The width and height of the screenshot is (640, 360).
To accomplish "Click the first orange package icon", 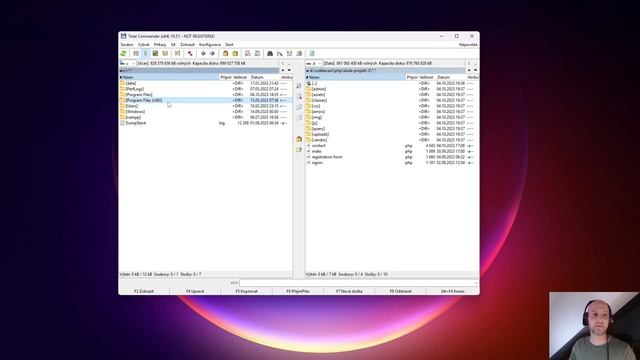I will 225,53.
